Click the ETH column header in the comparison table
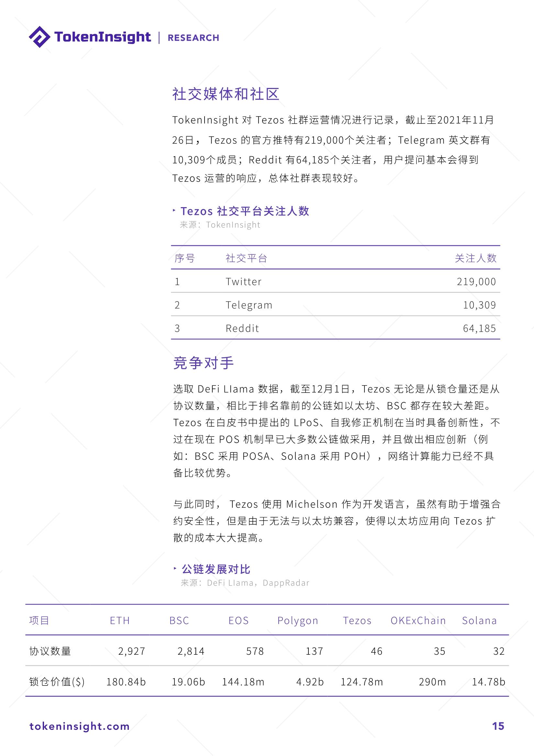The height and width of the screenshot is (756, 534). coord(120,620)
